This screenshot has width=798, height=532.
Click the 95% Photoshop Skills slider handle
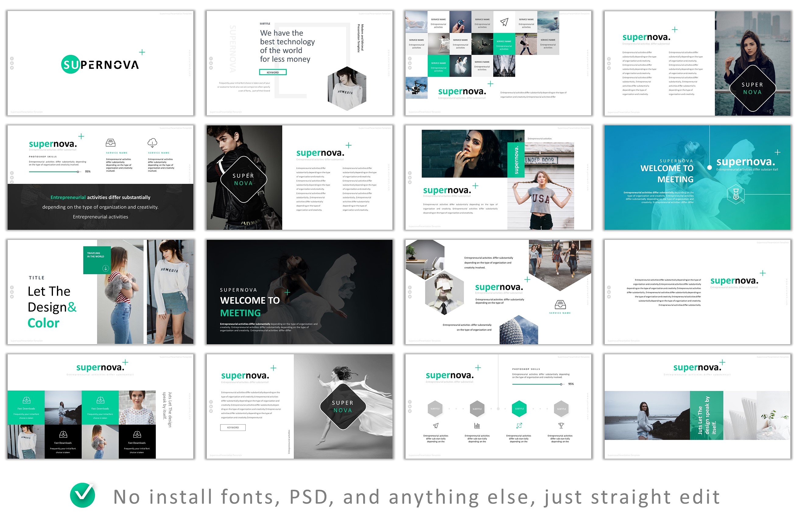[x=78, y=172]
